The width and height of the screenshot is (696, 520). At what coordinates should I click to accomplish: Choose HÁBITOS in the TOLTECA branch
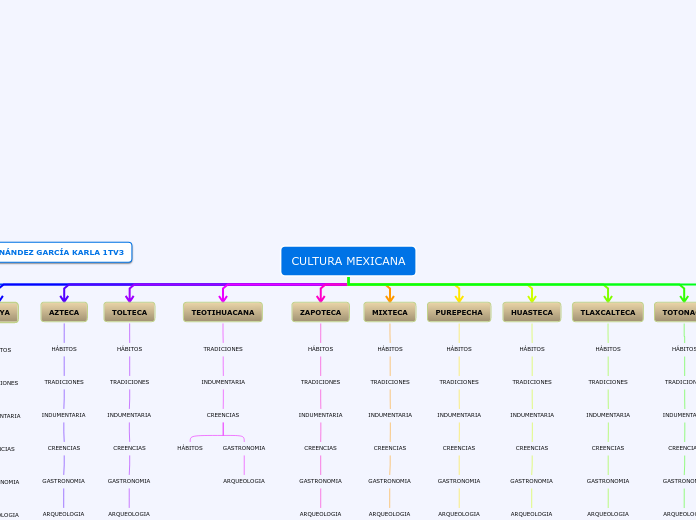coord(130,349)
